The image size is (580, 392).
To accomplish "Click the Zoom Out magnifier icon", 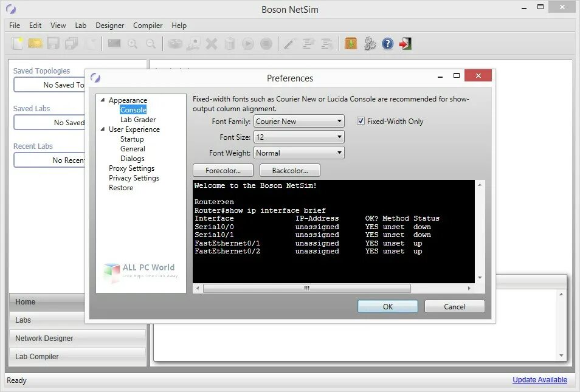I will click(151, 44).
